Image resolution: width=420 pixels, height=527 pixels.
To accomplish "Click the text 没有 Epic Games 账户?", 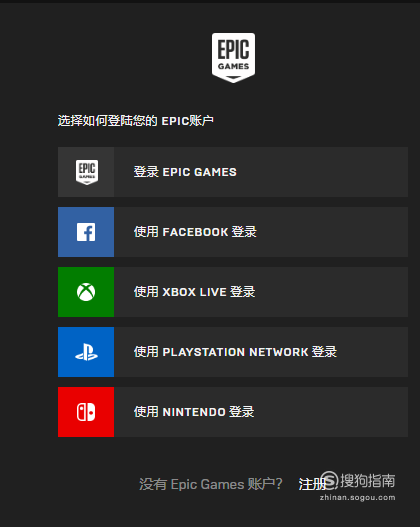I will 211,484.
